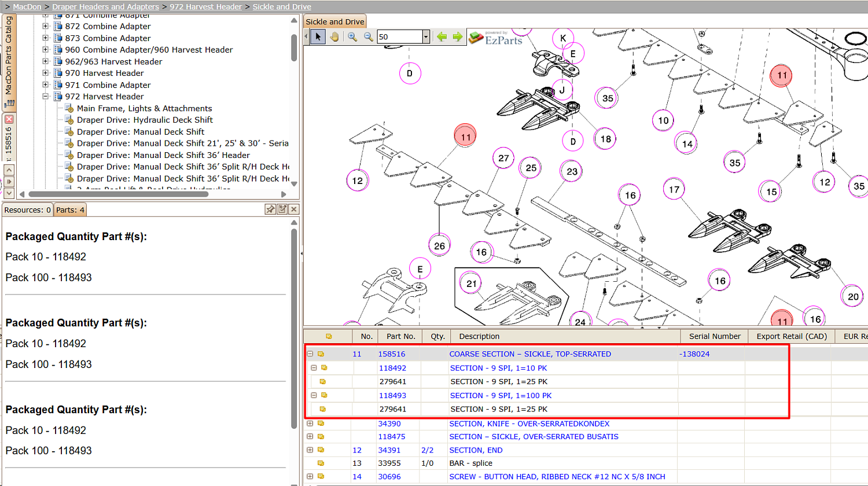Expand the 962/963 Harvest Header node
The image size is (868, 486).
point(46,61)
